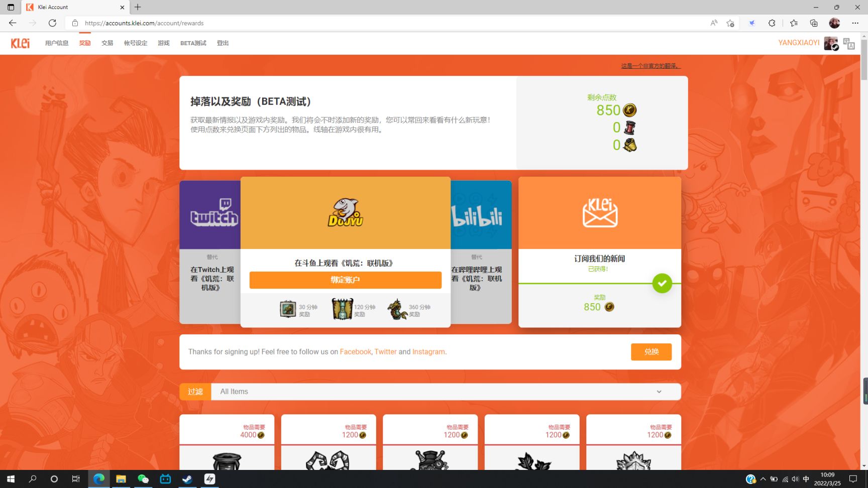Click the YANGXIAOYI username link
Image resolution: width=868 pixels, height=488 pixels.
point(799,43)
